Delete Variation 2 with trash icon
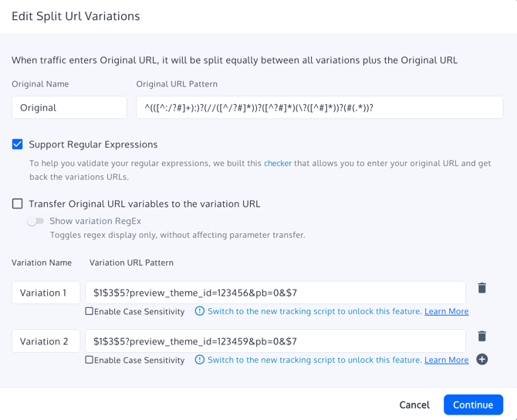 click(482, 337)
